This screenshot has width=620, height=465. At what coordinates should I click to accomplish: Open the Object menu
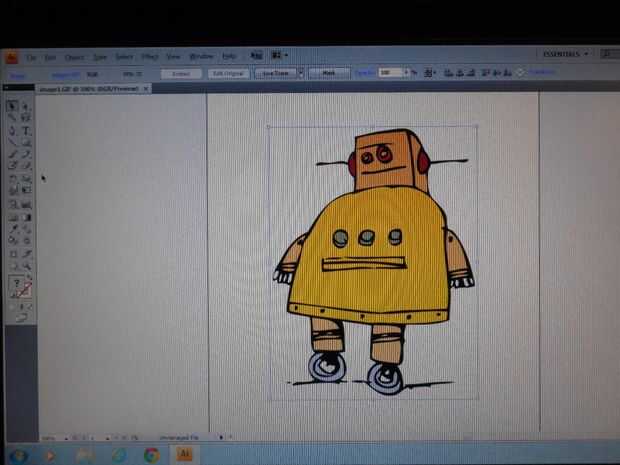[x=74, y=58]
